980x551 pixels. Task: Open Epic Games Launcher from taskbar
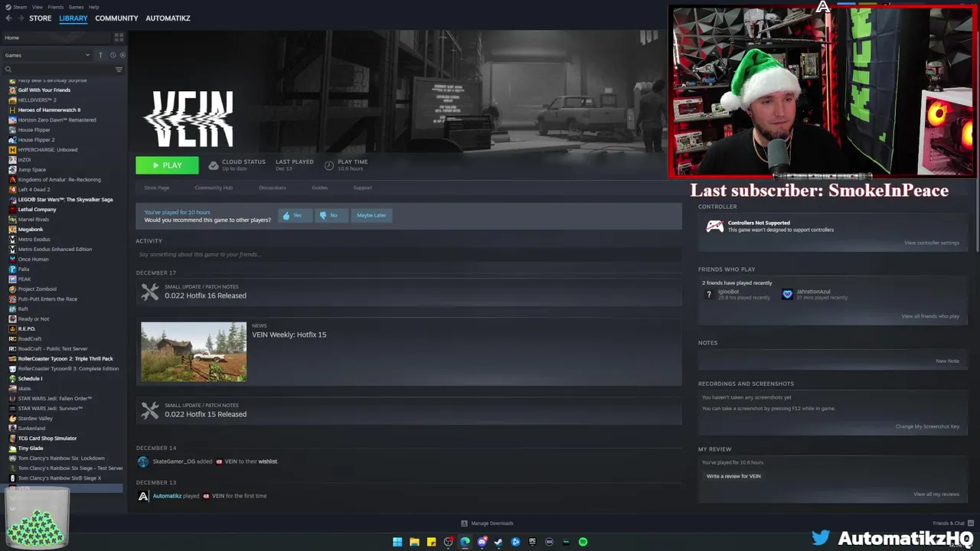[x=532, y=542]
